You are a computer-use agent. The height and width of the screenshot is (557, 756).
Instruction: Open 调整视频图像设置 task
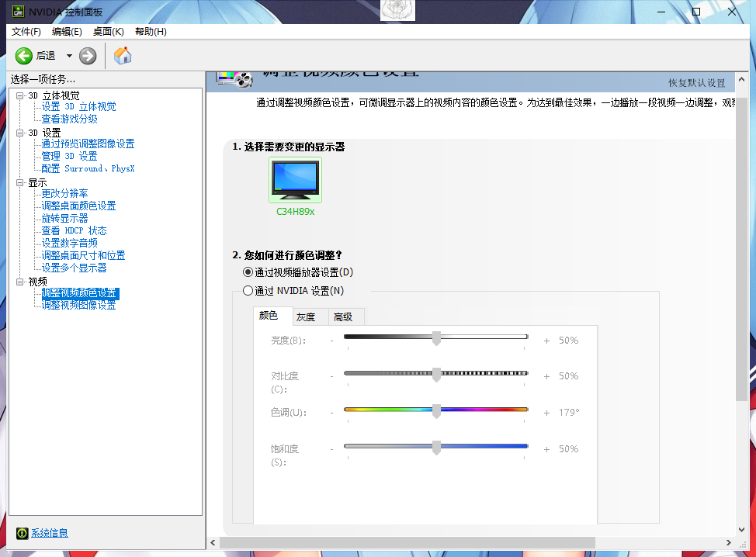click(x=78, y=306)
